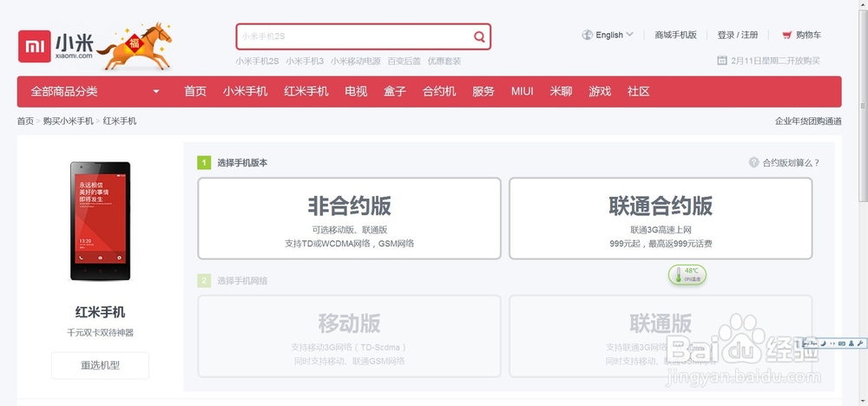Image resolution: width=868 pixels, height=406 pixels.
Task: Open 社区 in the navigation bar
Action: 638,91
